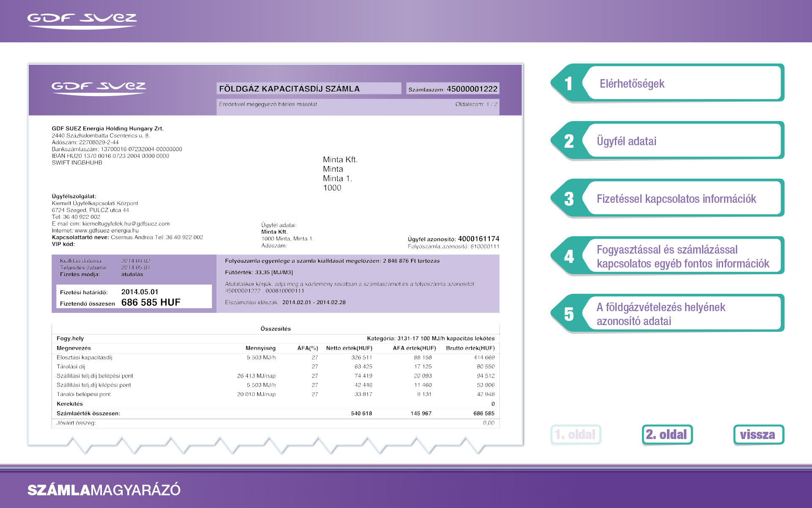The image size is (812, 508).
Task: Click the Jóváírt összeg row
Action: 275,423
